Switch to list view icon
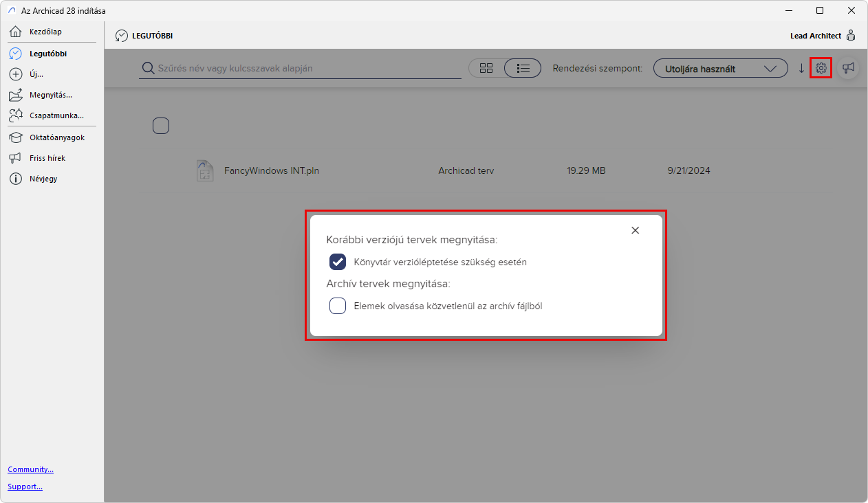 tap(523, 68)
